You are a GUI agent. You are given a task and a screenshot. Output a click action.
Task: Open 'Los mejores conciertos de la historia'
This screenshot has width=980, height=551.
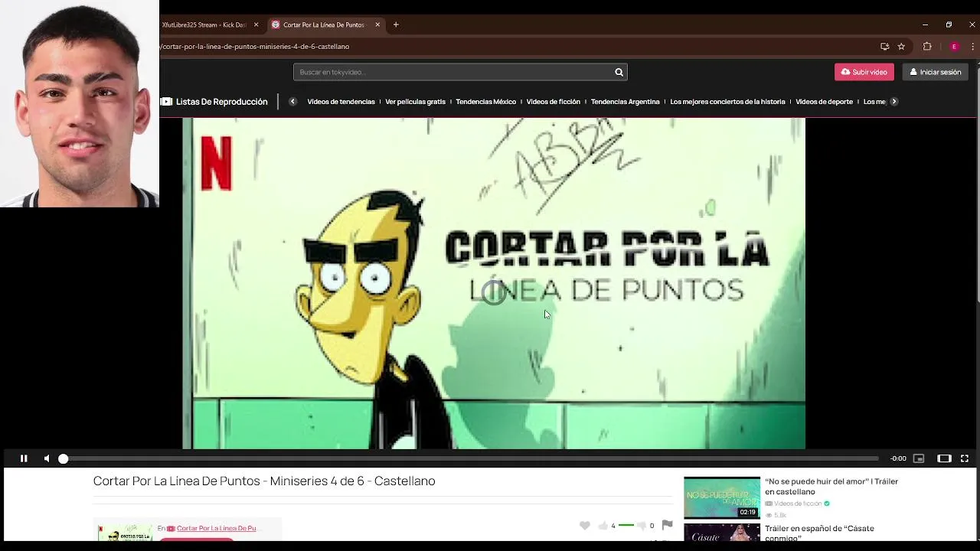point(727,102)
